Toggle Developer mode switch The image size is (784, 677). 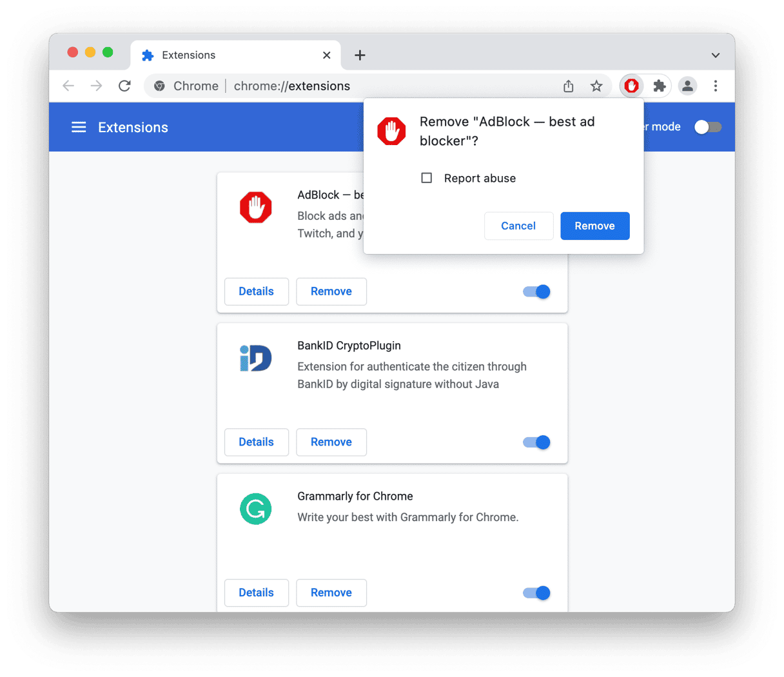tap(708, 127)
